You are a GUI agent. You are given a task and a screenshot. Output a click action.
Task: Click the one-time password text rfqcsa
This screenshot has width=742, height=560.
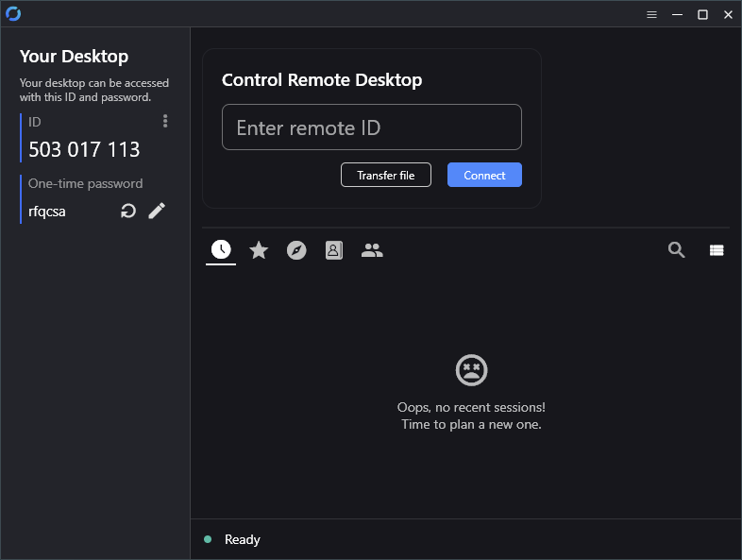click(x=47, y=212)
